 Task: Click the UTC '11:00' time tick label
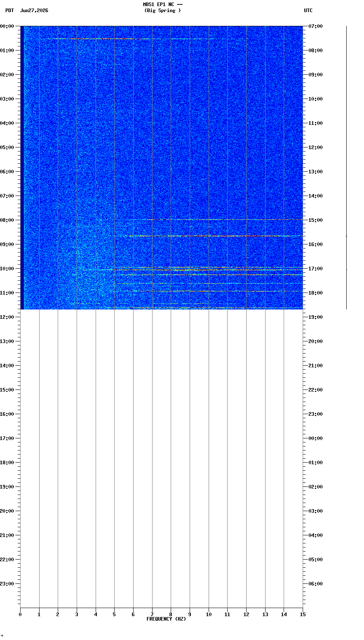click(x=316, y=123)
